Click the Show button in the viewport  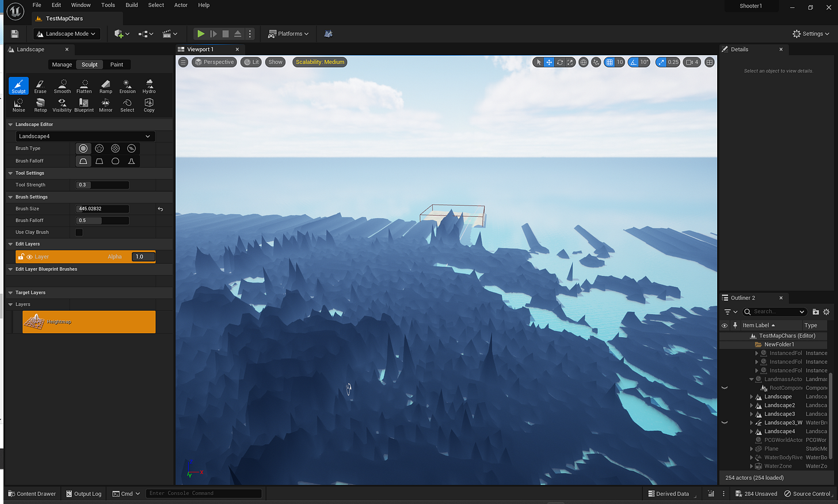276,62
